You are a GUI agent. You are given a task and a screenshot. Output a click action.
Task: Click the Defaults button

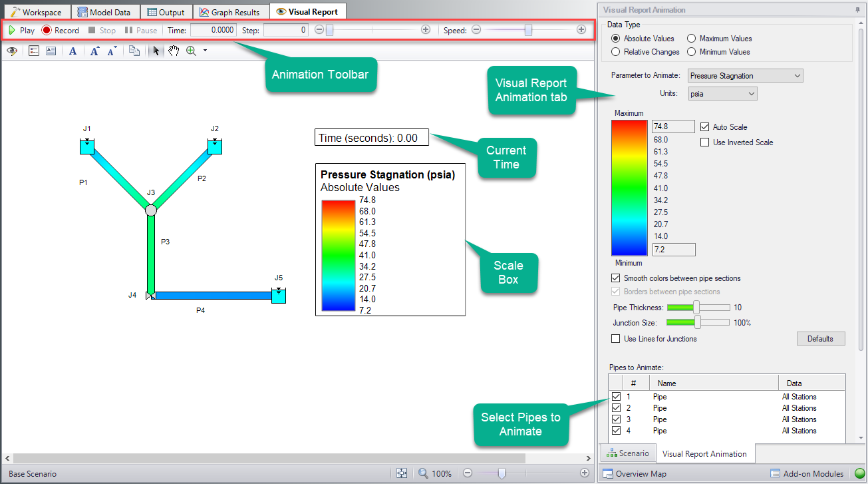(821, 338)
